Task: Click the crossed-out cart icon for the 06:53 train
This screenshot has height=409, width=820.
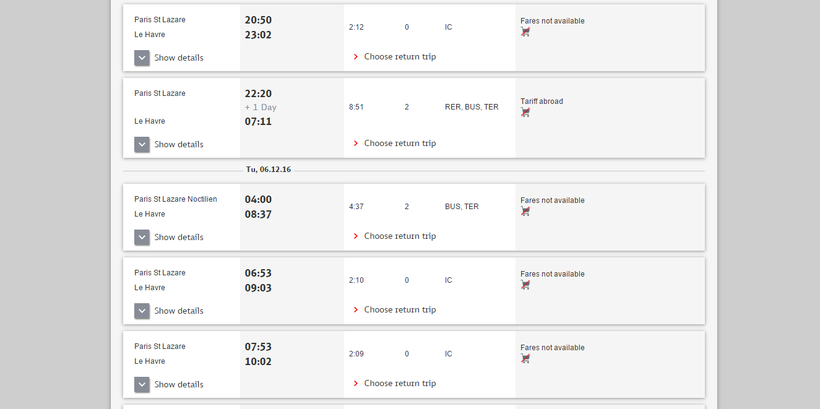Action: pyautogui.click(x=525, y=286)
